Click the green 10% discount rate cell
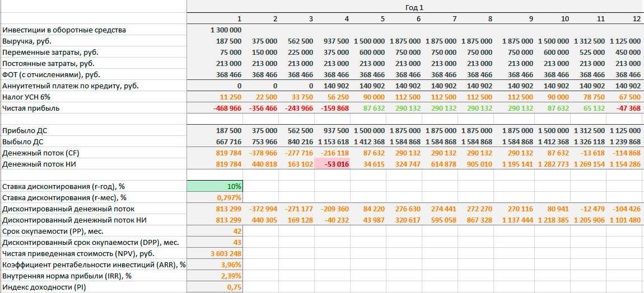This screenshot has height=293, width=644. [x=215, y=186]
